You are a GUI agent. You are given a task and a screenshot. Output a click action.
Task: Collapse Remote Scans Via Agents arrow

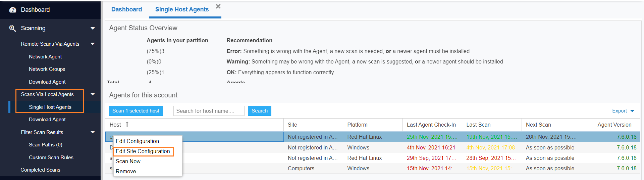point(93,44)
